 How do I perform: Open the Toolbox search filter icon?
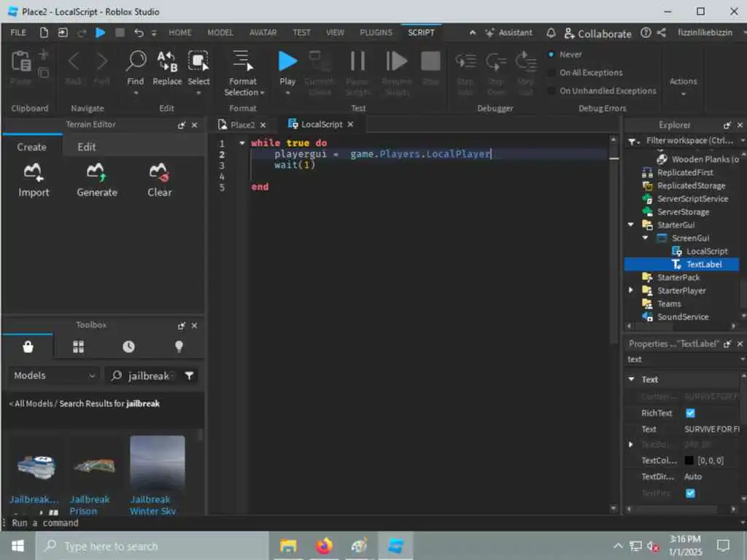coord(189,376)
